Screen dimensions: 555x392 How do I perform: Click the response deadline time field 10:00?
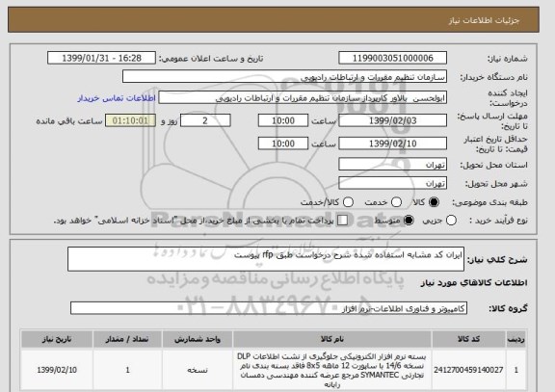pyautogui.click(x=283, y=120)
